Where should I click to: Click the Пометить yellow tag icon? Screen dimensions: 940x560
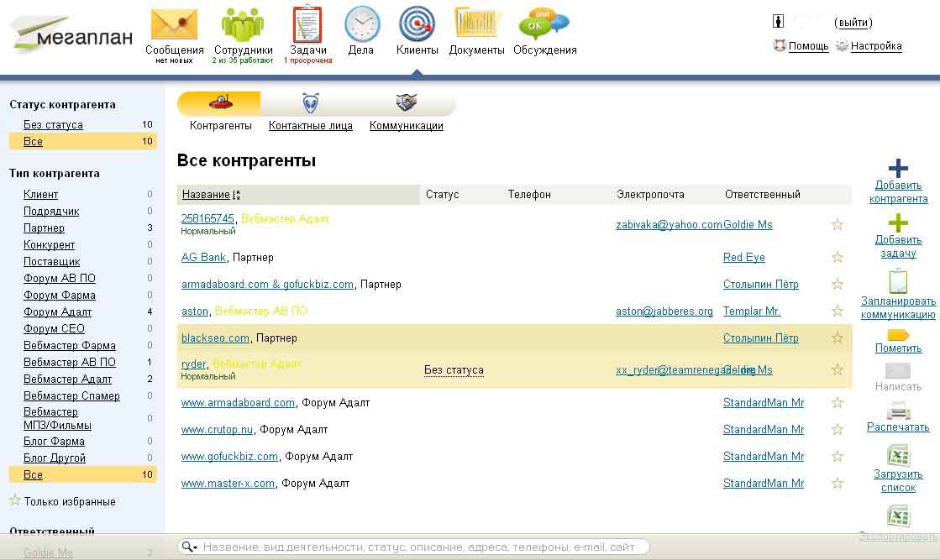coord(898,335)
